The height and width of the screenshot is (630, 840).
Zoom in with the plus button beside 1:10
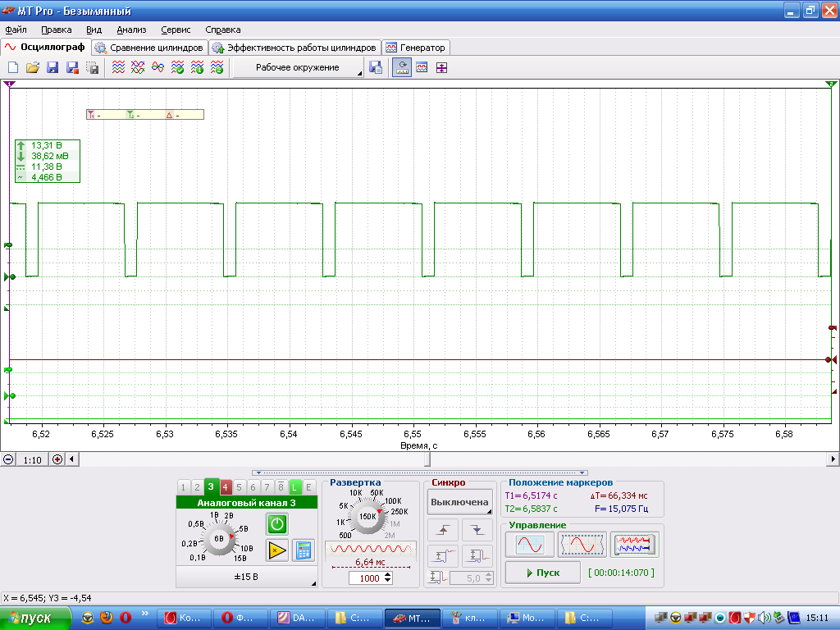[57, 459]
